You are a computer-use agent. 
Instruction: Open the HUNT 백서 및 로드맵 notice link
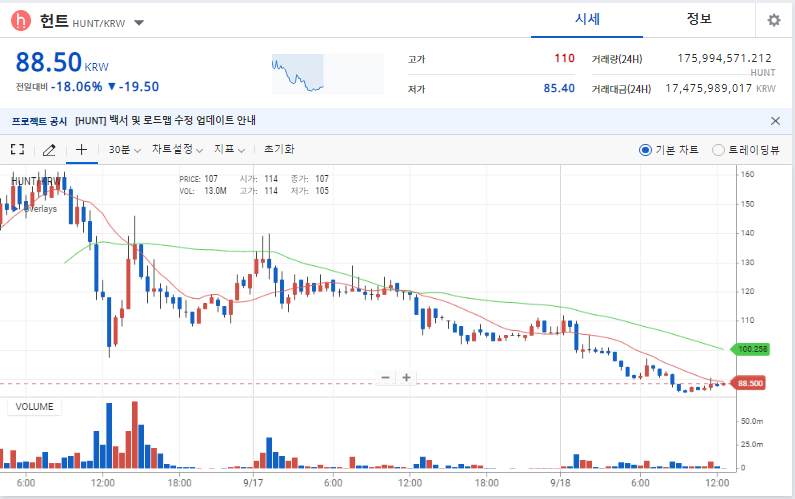point(165,121)
